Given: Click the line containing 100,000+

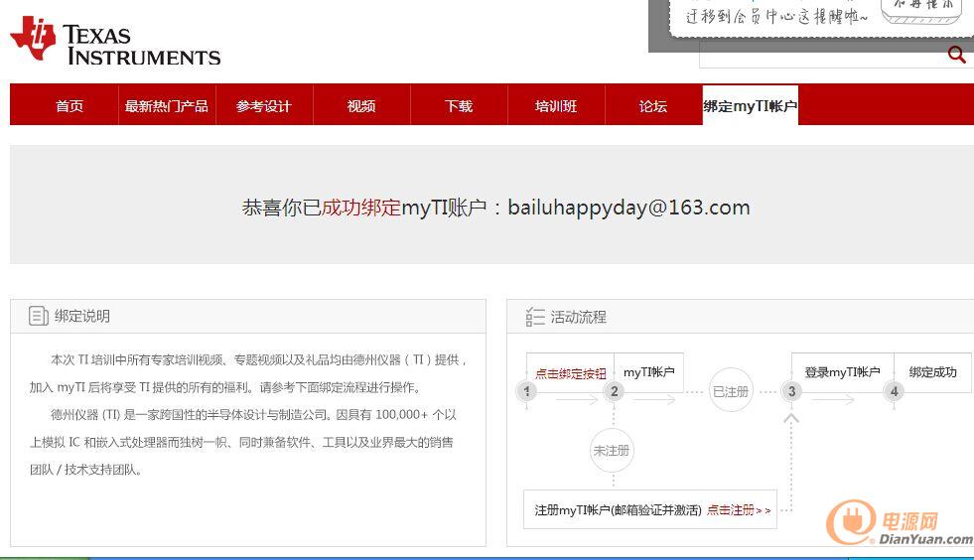Looking at the screenshot, I should (253, 415).
